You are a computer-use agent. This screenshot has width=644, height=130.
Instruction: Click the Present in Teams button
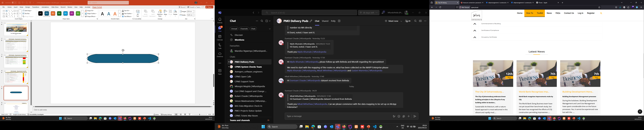tap(194, 7)
